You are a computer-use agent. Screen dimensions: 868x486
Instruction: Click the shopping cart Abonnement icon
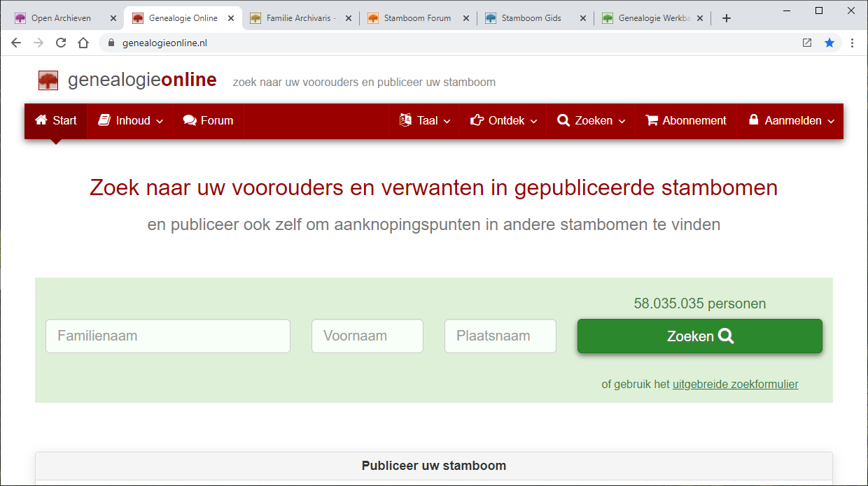652,120
